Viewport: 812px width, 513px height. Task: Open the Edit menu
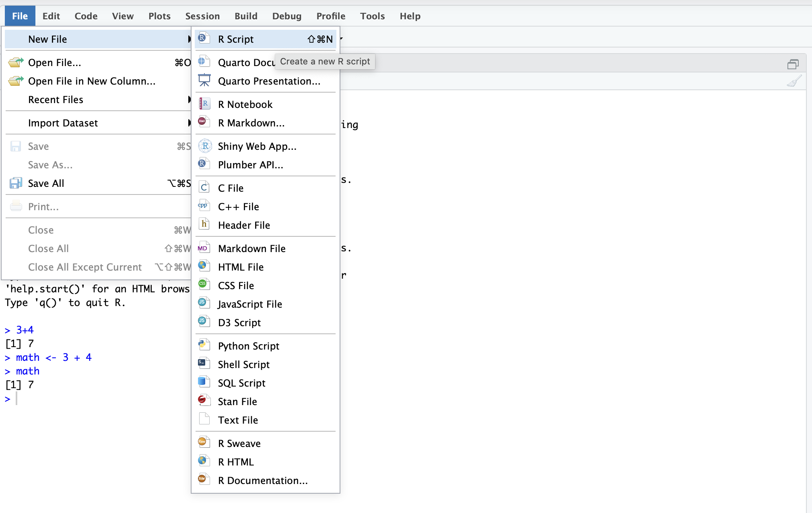click(x=51, y=16)
